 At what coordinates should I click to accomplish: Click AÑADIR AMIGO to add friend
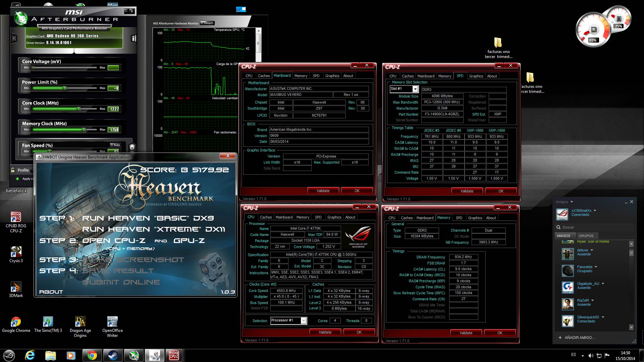pyautogui.click(x=576, y=338)
